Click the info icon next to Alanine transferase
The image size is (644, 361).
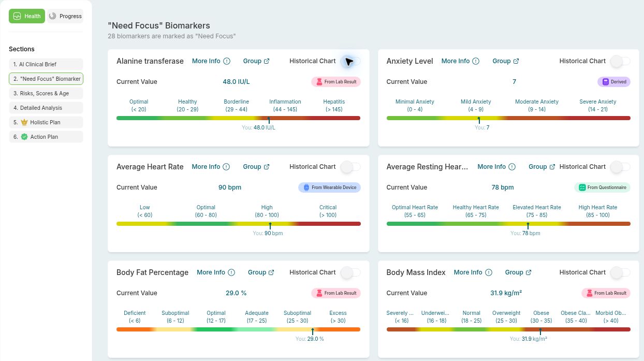click(227, 61)
